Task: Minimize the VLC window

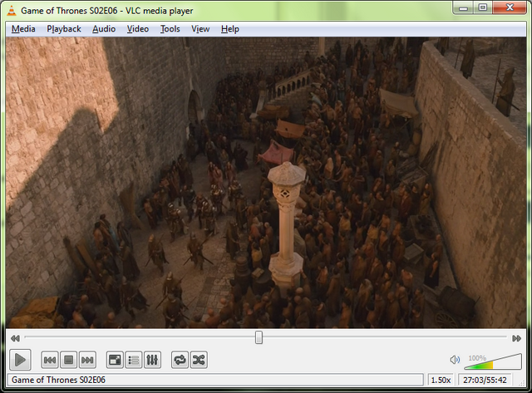Action: [x=464, y=7]
